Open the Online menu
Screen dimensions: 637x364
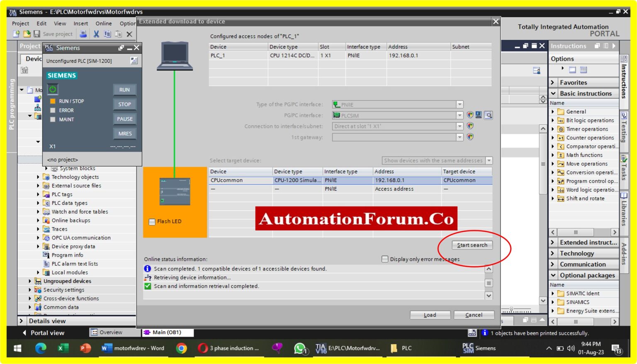(x=103, y=23)
